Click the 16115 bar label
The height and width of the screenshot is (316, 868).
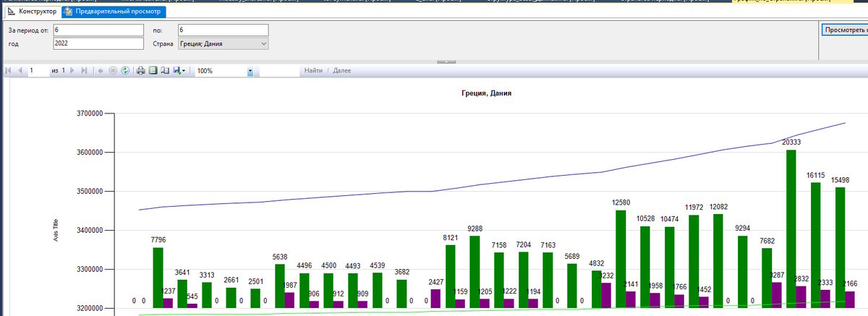pyautogui.click(x=817, y=175)
